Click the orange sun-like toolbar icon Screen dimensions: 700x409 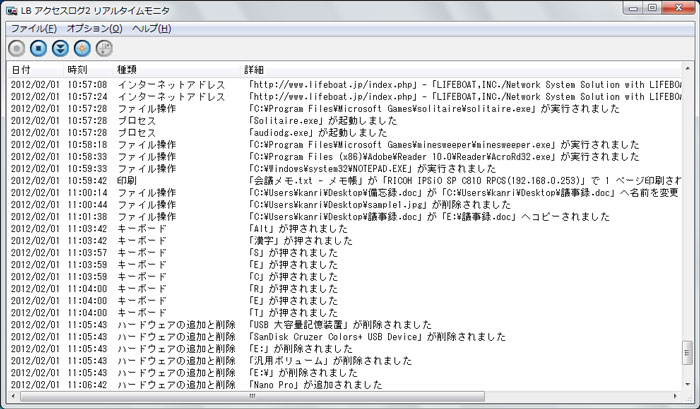pyautogui.click(x=82, y=48)
